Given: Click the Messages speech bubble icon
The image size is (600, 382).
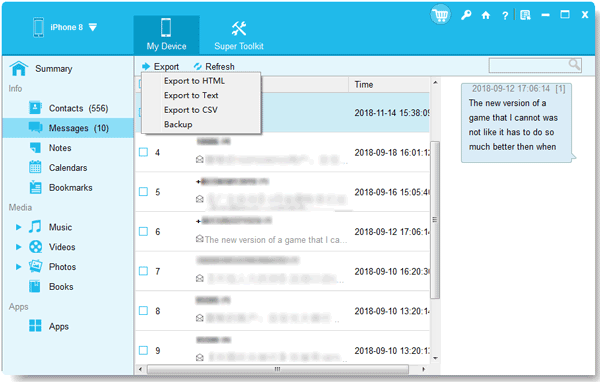Looking at the screenshot, I should pyautogui.click(x=35, y=127).
